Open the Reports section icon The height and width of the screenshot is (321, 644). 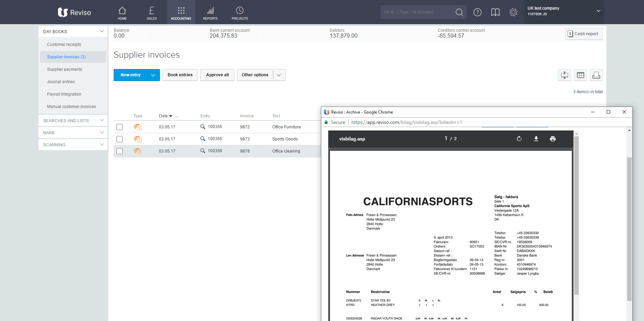pyautogui.click(x=210, y=12)
